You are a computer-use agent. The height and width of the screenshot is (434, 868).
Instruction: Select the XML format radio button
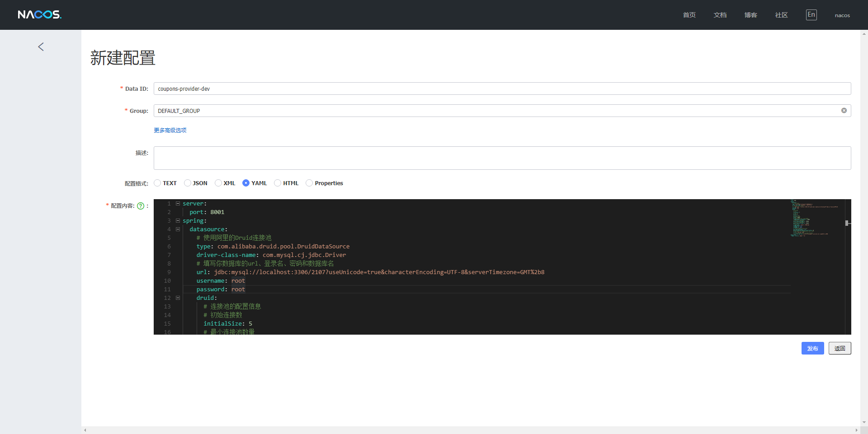pyautogui.click(x=218, y=183)
